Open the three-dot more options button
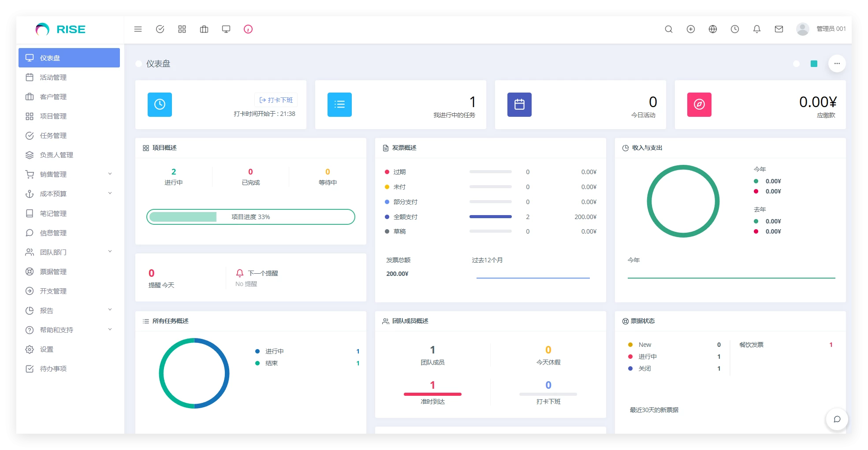 point(837,63)
